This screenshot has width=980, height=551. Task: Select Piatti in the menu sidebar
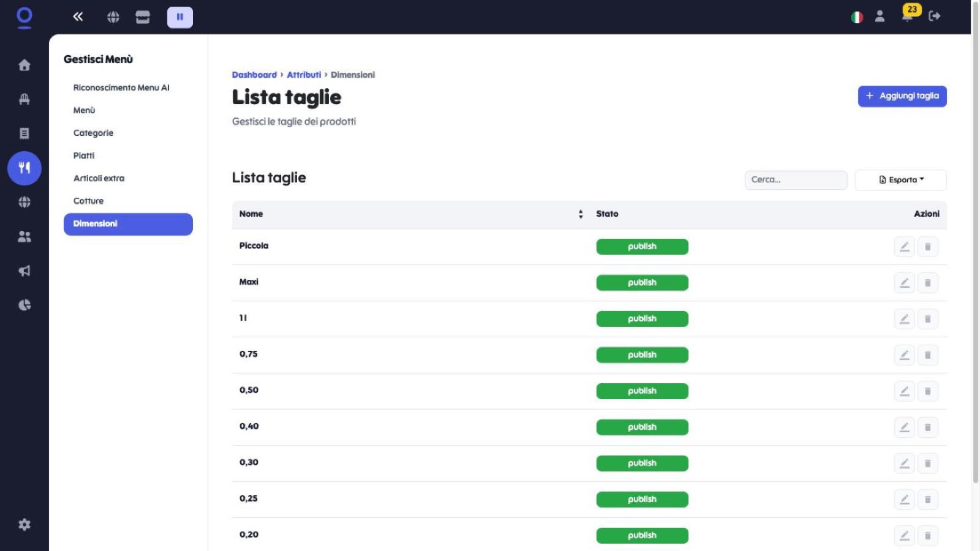click(84, 156)
